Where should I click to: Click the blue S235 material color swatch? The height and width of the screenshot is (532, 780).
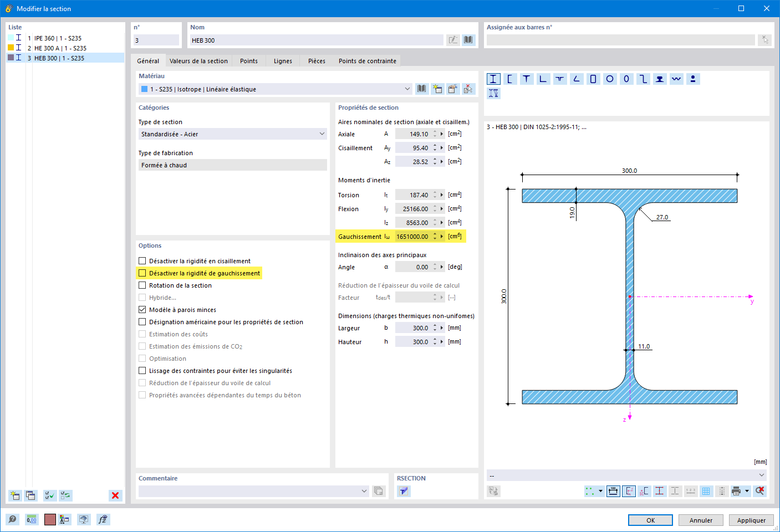[145, 89]
